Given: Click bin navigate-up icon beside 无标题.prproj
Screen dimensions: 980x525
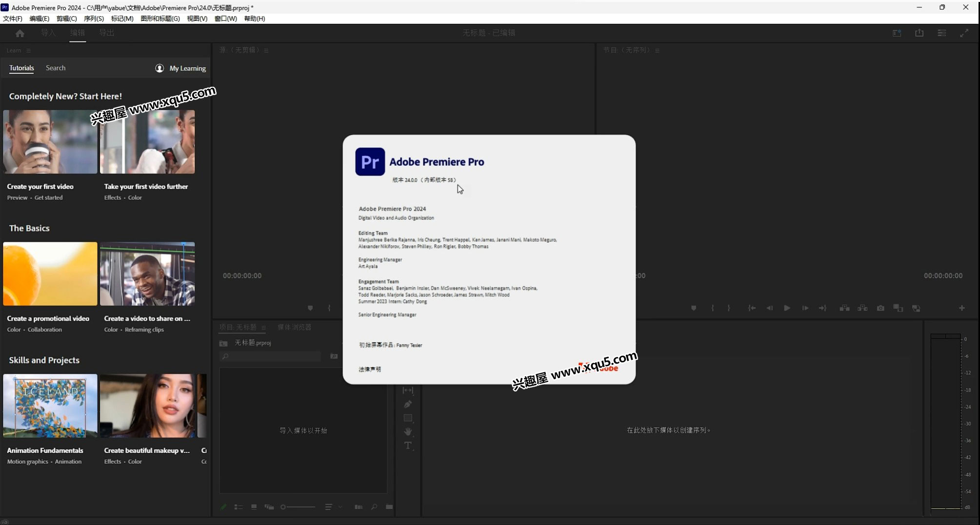Looking at the screenshot, I should click(223, 343).
